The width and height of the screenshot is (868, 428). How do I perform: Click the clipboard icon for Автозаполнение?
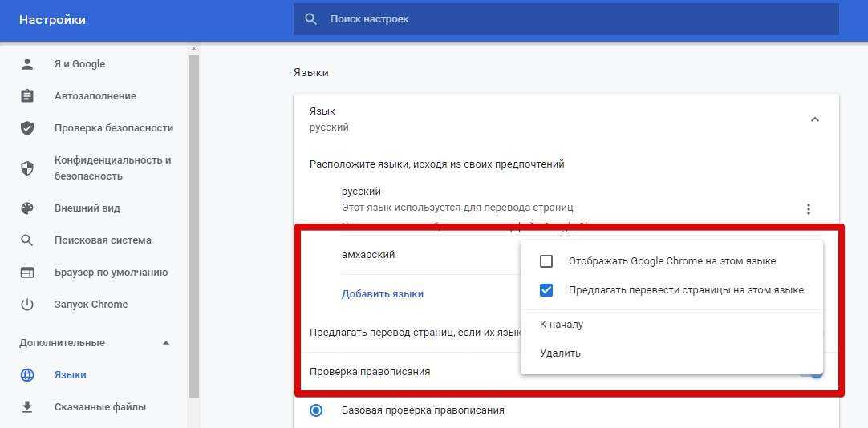pos(26,95)
